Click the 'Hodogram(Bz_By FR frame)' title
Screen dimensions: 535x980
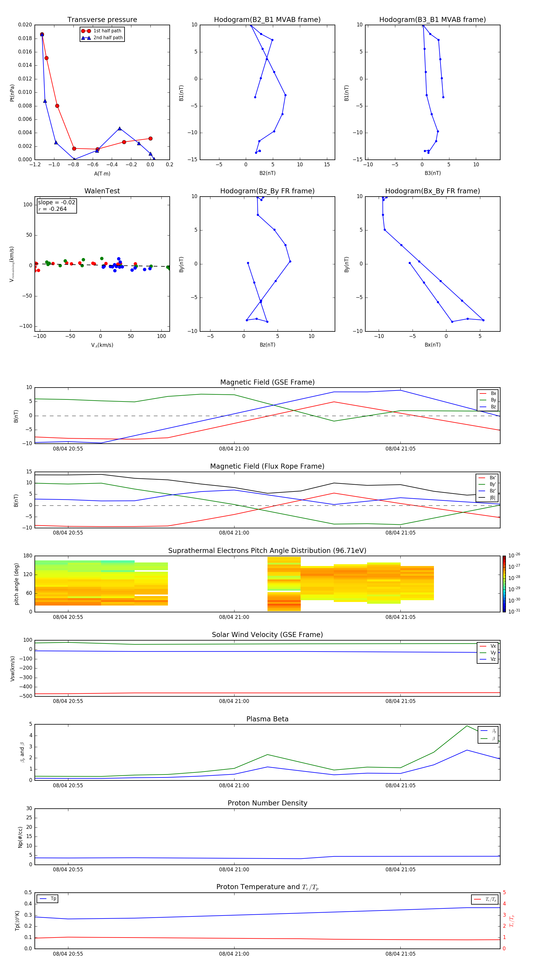tap(267, 191)
